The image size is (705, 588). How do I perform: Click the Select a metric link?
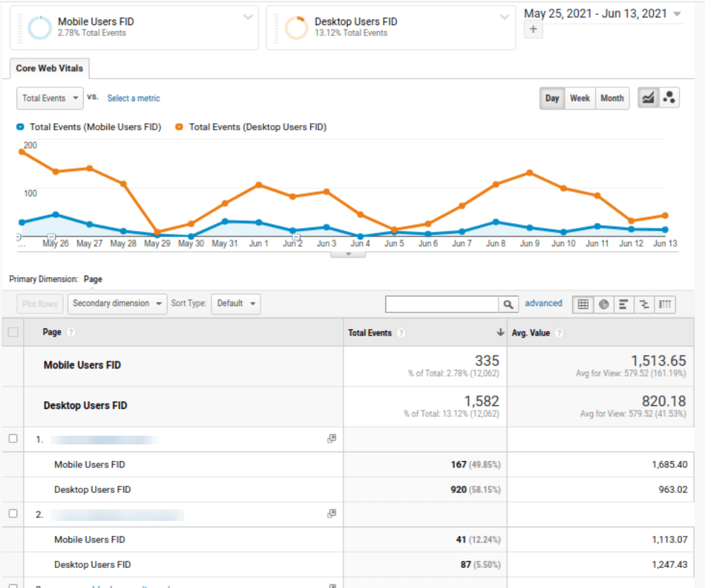(x=133, y=98)
